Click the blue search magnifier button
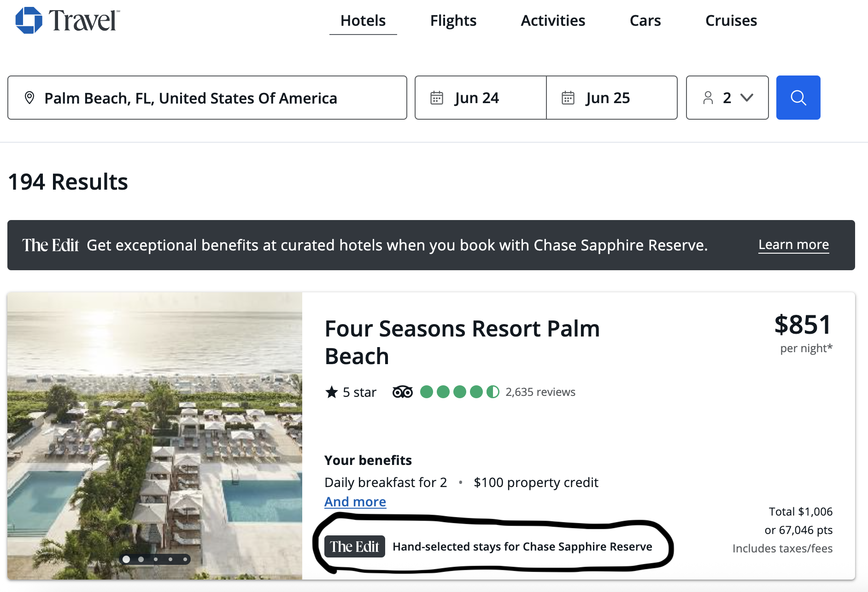Viewport: 868px width, 592px height. click(798, 98)
